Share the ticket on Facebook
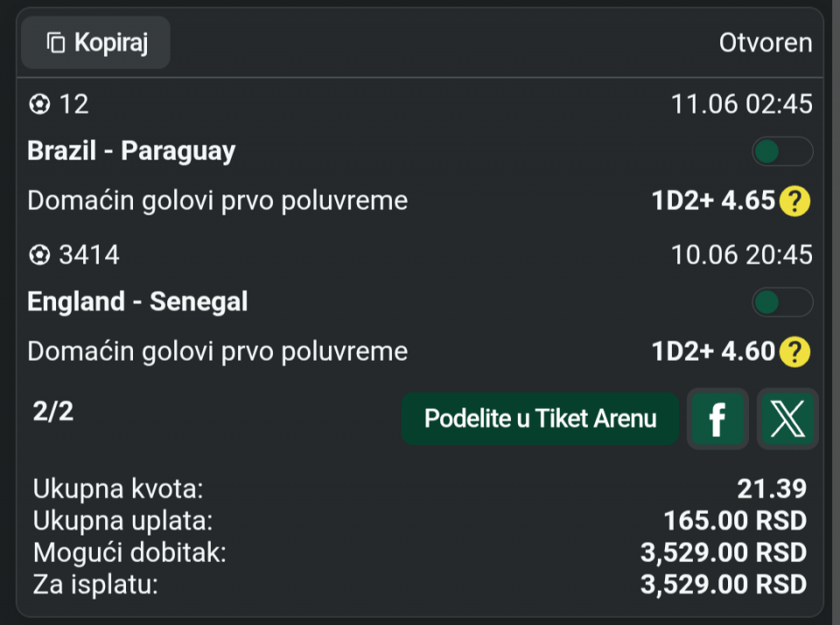 [x=717, y=418]
